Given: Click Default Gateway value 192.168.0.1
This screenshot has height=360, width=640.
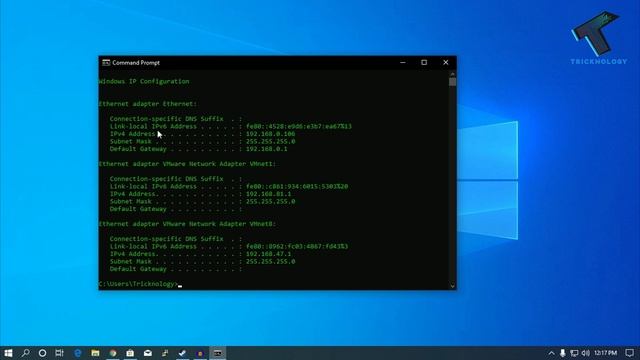Looking at the screenshot, I should (267, 149).
